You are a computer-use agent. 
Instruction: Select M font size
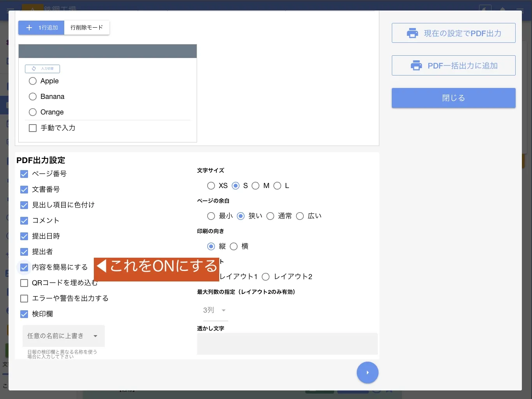[x=255, y=186]
